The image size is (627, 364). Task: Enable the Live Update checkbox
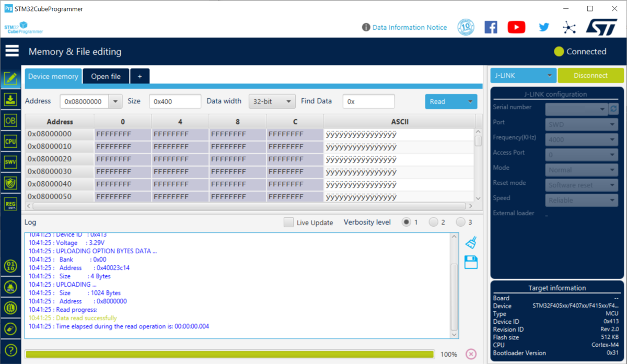[x=288, y=222]
